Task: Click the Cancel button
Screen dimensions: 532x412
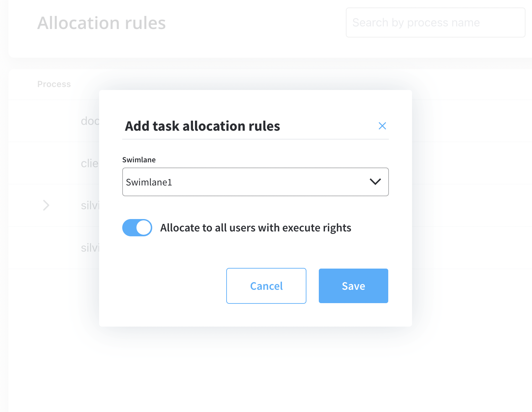Action: (266, 286)
